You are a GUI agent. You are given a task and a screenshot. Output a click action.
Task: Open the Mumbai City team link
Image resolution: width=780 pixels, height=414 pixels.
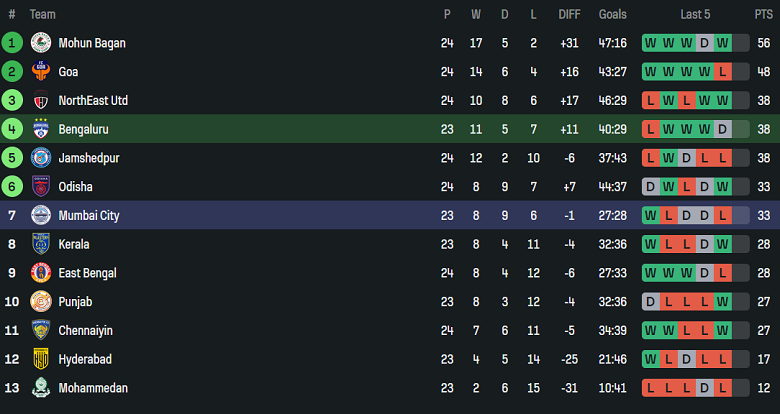coord(89,215)
